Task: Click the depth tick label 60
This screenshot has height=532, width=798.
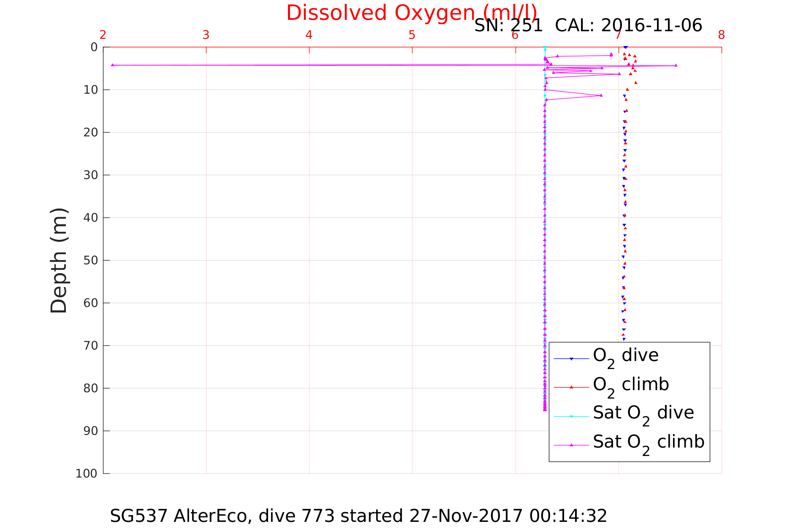Action: click(91, 303)
